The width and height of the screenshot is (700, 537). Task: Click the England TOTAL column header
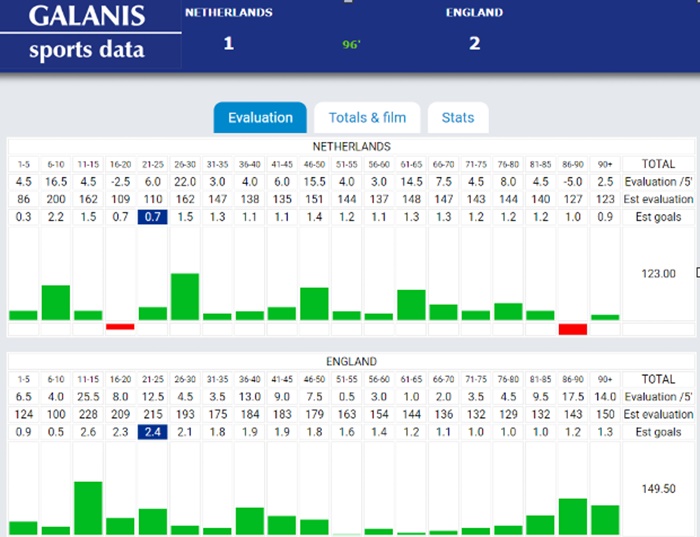coord(658,379)
